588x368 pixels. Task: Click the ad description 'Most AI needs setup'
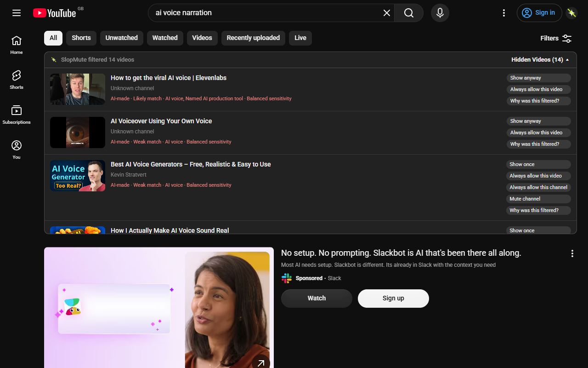pyautogui.click(x=388, y=265)
